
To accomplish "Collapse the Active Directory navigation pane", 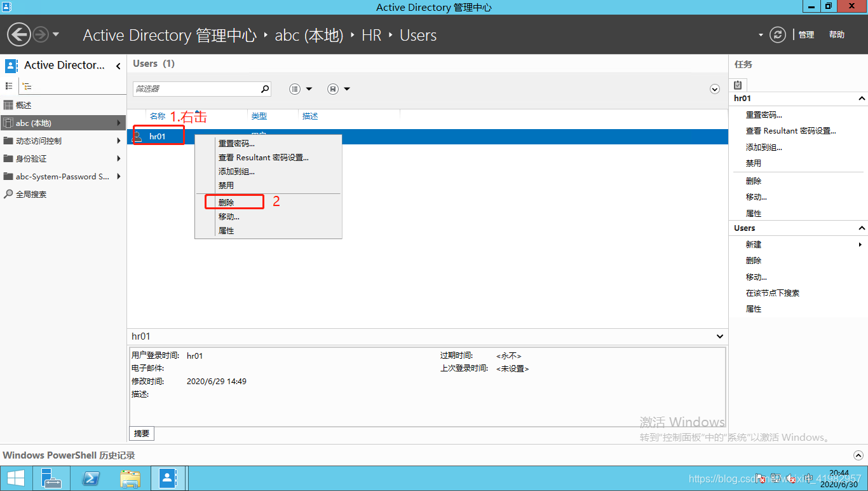I will pyautogui.click(x=118, y=66).
